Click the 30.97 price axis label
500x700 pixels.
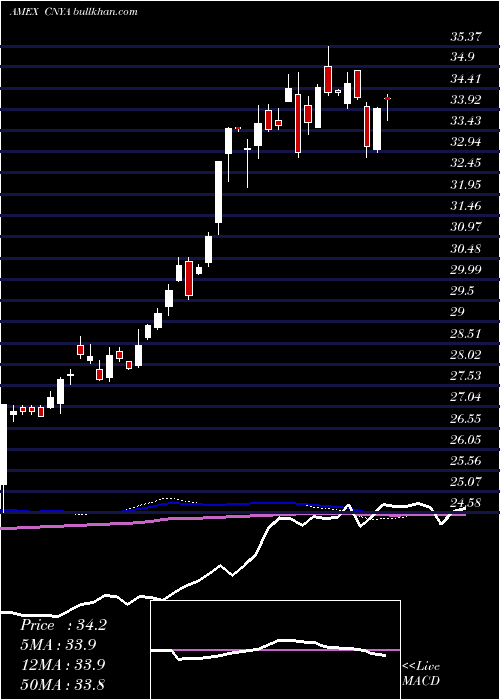coord(466,227)
